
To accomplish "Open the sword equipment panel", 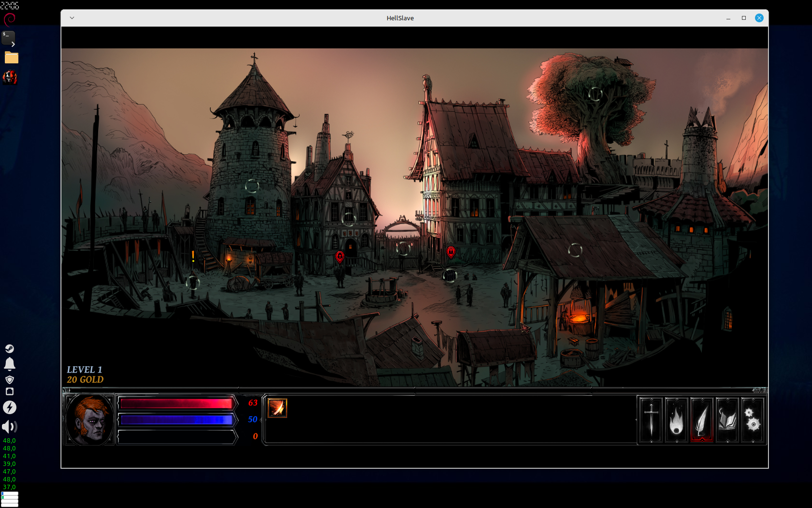I will point(651,420).
